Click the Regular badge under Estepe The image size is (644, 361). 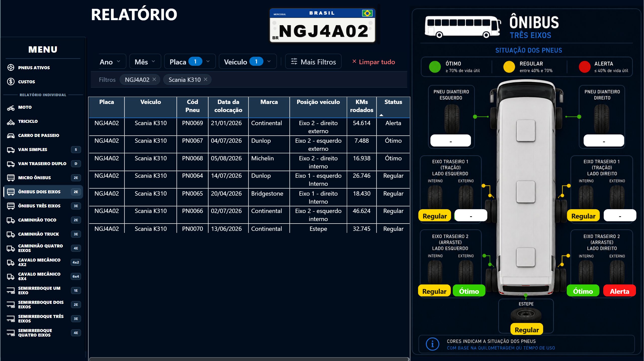pyautogui.click(x=527, y=330)
